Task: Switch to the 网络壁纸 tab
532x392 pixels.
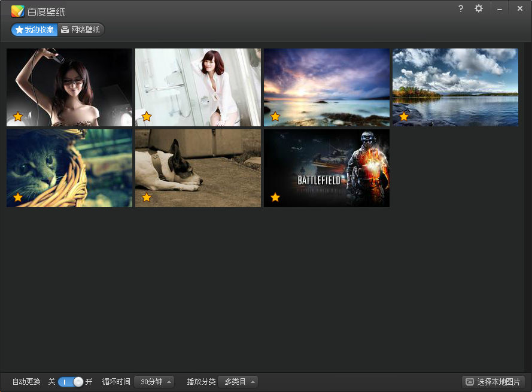Action: [81, 30]
